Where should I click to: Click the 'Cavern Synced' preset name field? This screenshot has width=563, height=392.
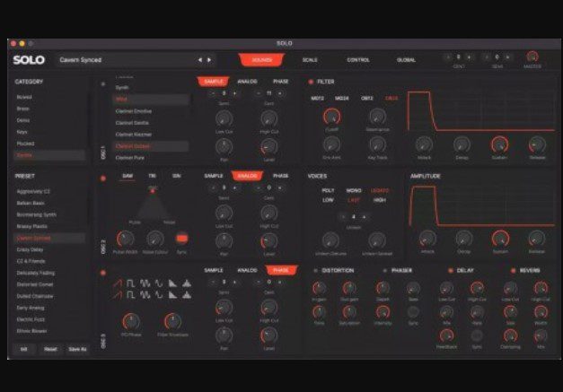coord(126,60)
